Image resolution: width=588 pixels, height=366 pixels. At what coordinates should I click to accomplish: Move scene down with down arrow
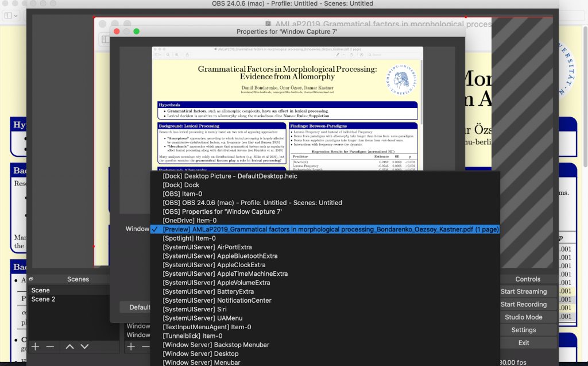(85, 346)
